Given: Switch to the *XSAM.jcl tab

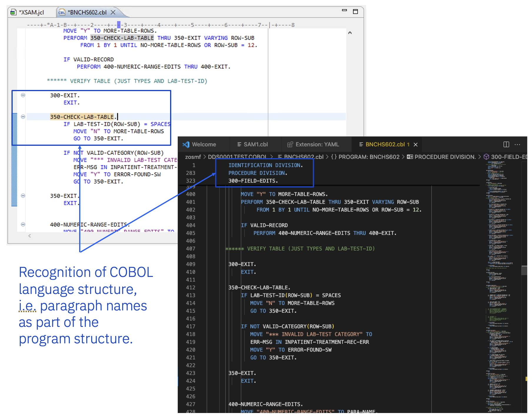Looking at the screenshot, I should click(x=31, y=12).
